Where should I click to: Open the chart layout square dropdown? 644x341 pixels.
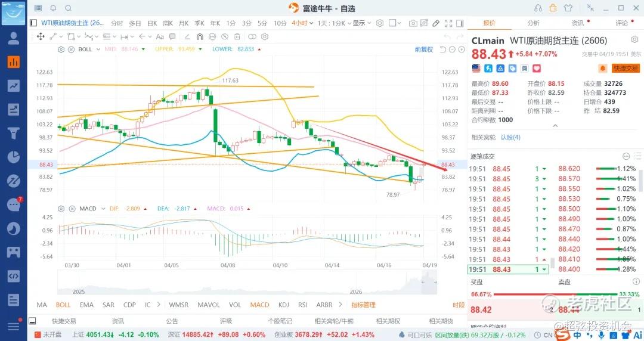coord(395,23)
